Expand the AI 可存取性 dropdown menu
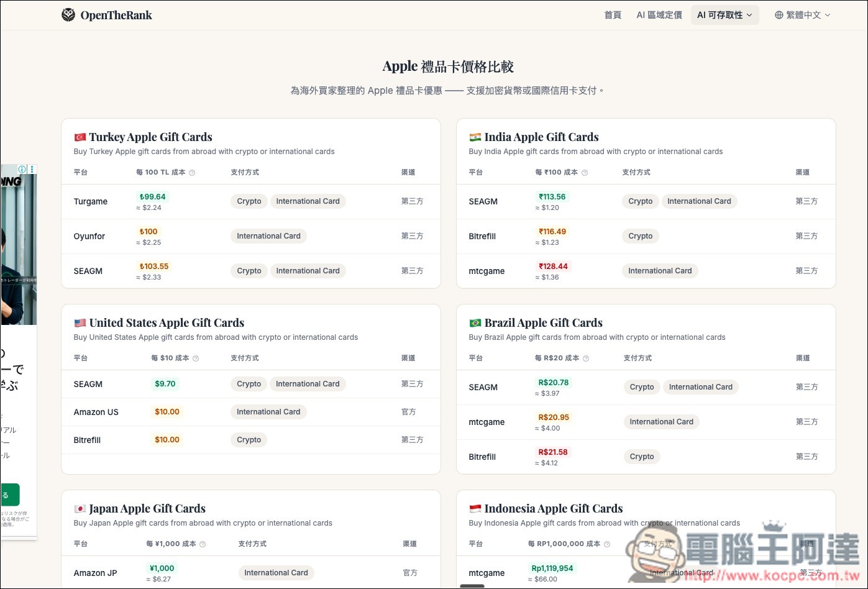Screen dimensions: 868x589 724,15
